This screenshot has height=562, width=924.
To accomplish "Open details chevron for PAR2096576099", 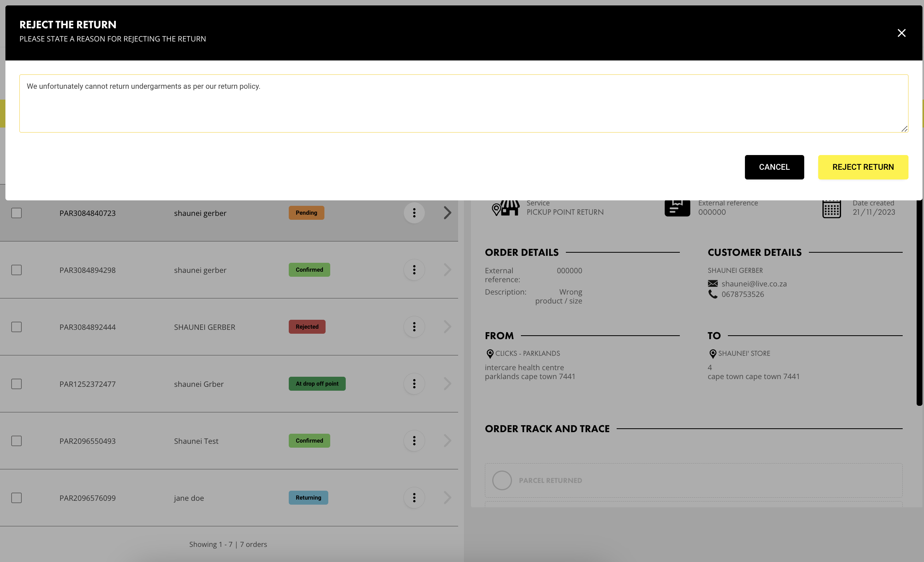I will click(x=447, y=498).
